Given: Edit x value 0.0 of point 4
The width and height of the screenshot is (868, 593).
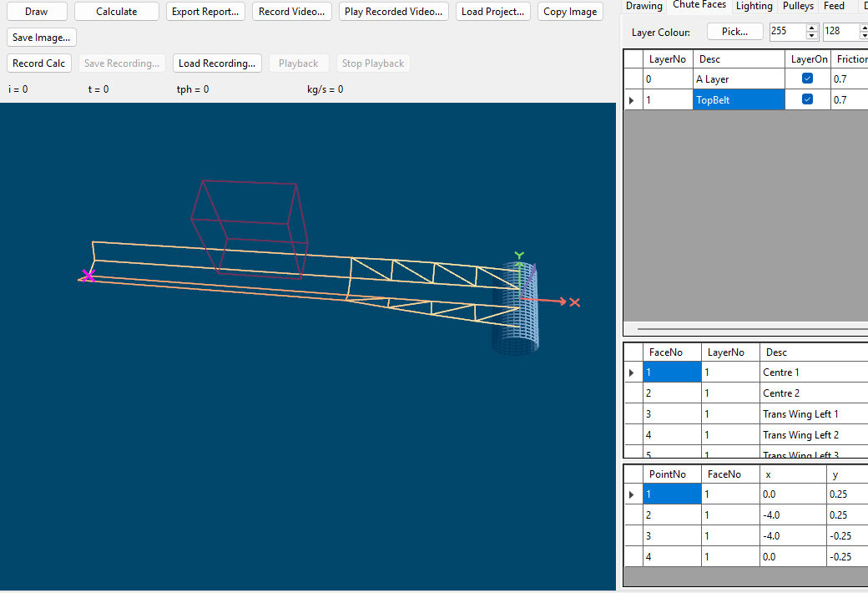Looking at the screenshot, I should coord(793,557).
